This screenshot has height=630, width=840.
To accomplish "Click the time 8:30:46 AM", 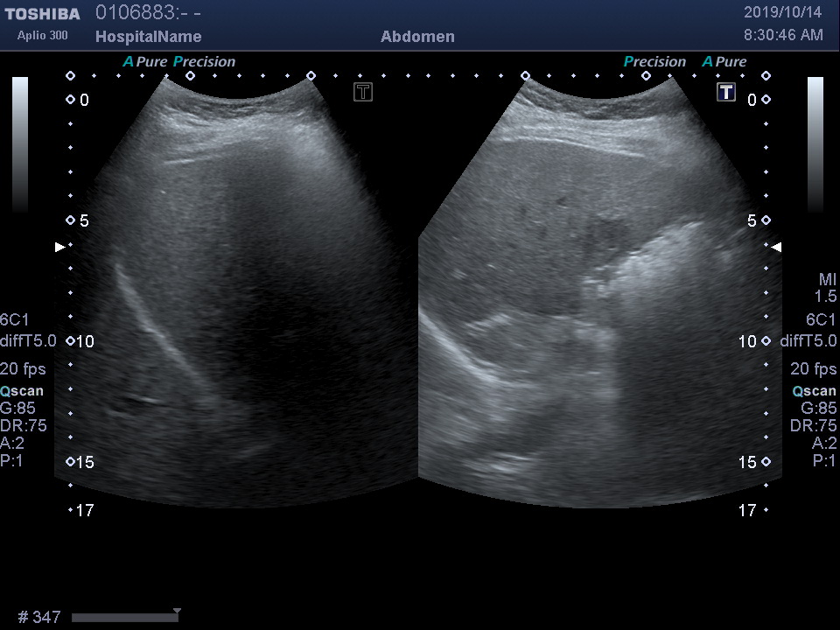I will (x=783, y=35).
